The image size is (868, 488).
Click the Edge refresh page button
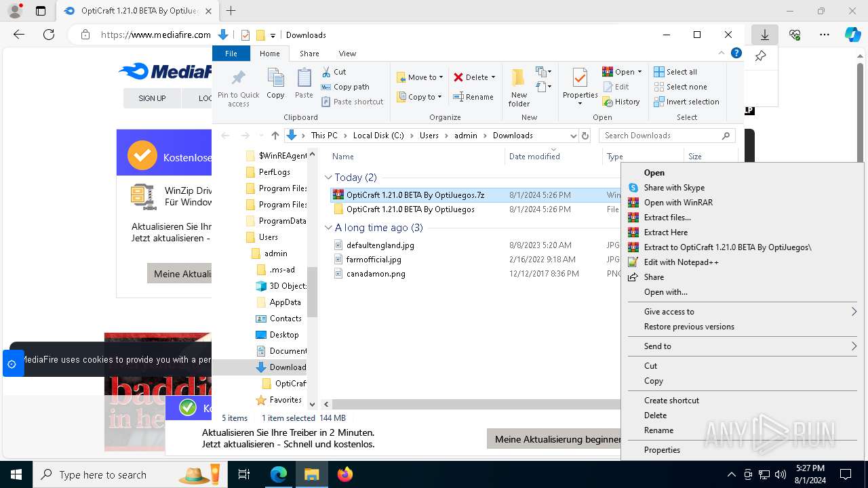pyautogui.click(x=48, y=35)
